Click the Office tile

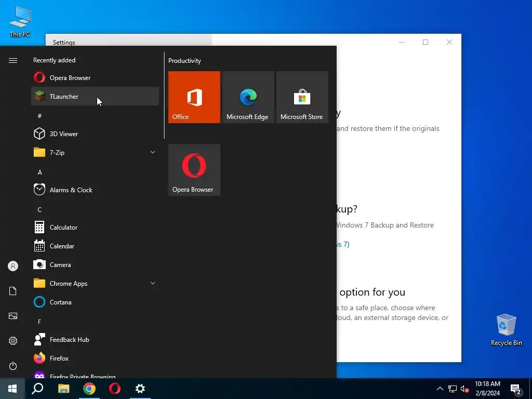click(194, 97)
